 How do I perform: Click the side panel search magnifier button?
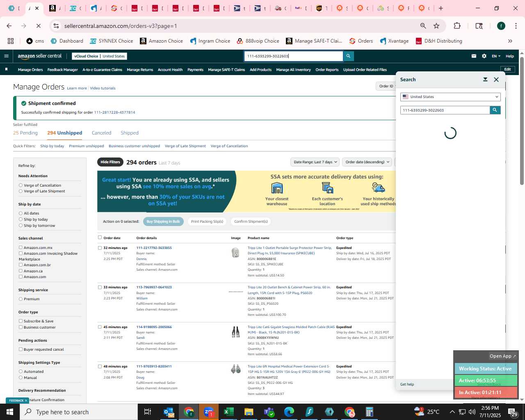pyautogui.click(x=495, y=110)
